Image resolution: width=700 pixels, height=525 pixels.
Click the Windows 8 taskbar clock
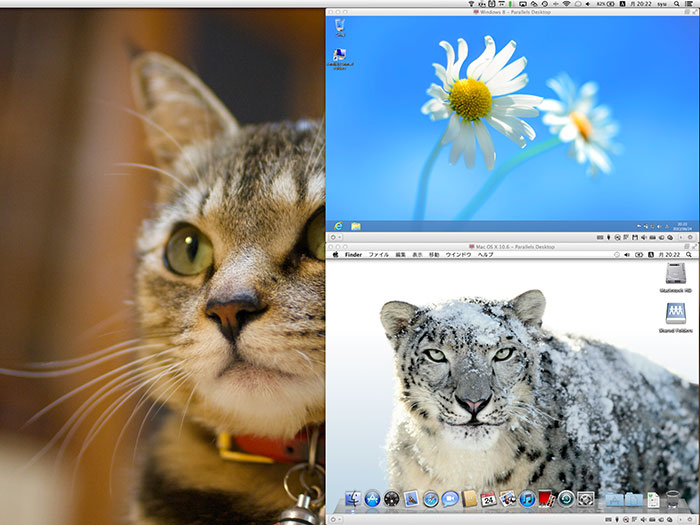pyautogui.click(x=683, y=226)
